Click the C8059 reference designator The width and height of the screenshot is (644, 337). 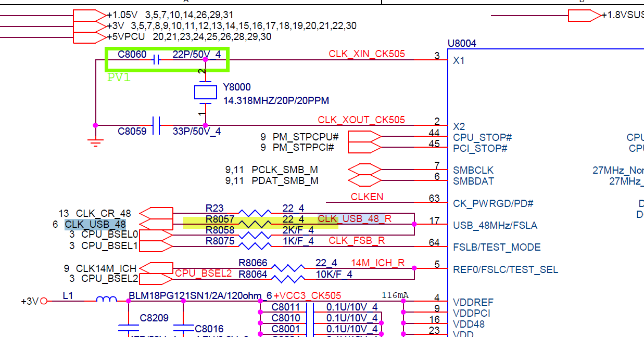coord(132,131)
